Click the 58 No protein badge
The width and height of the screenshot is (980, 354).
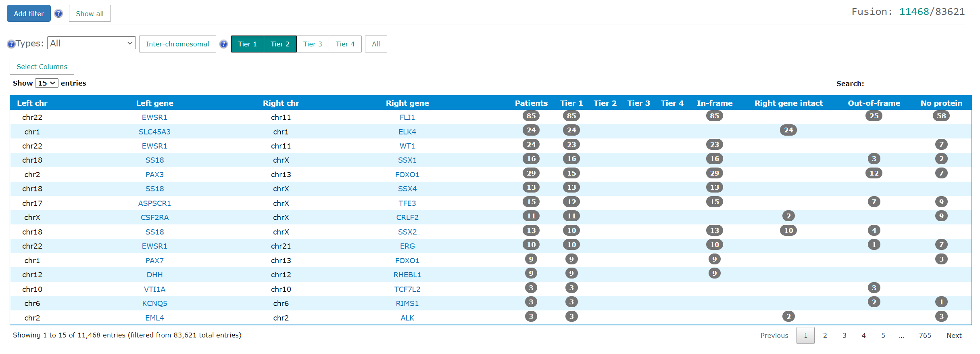point(941,116)
